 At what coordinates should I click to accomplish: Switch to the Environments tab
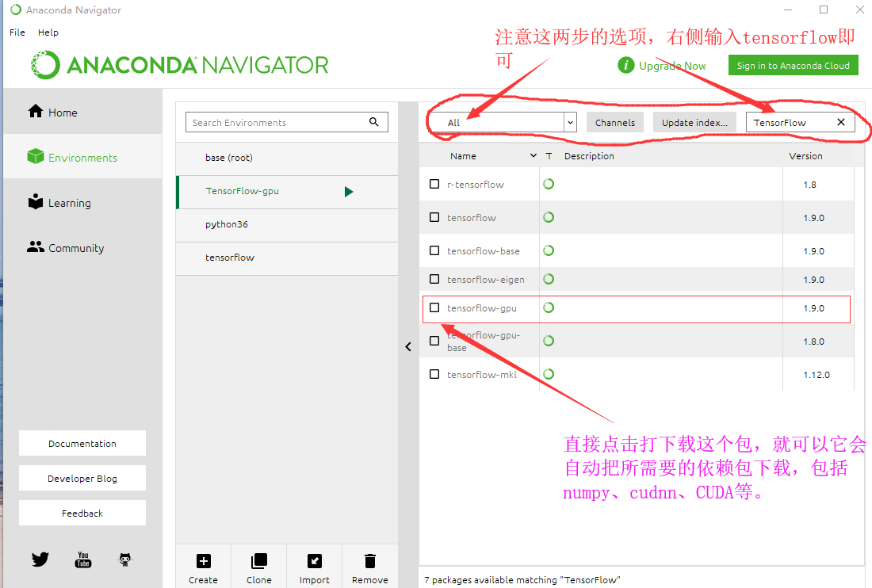coord(82,157)
